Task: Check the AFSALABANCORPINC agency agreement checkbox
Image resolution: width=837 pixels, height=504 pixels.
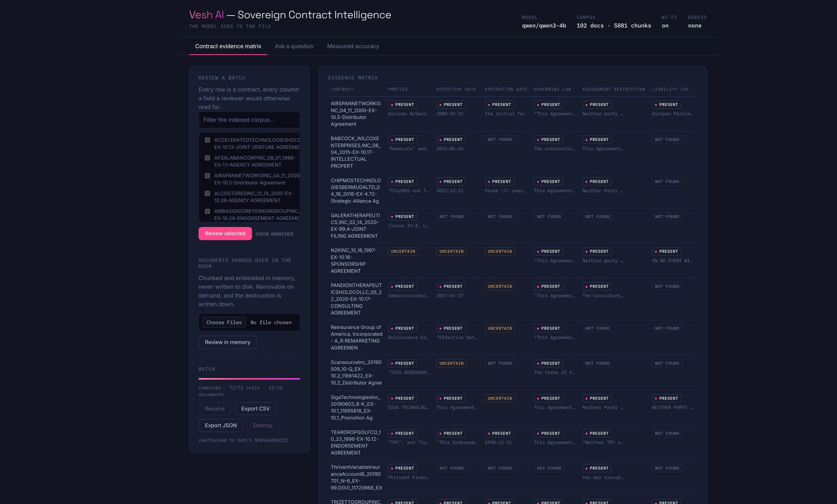Action: pos(207,158)
